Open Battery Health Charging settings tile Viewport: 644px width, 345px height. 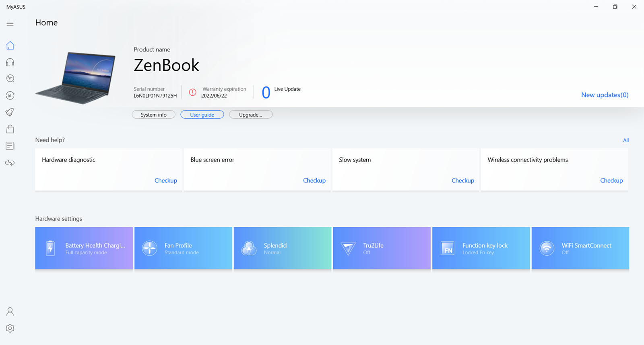pyautogui.click(x=84, y=248)
